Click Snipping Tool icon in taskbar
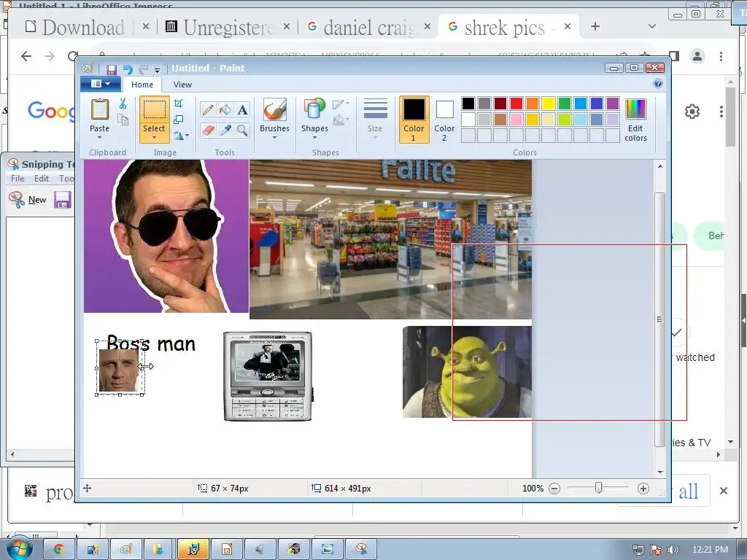 (x=361, y=550)
